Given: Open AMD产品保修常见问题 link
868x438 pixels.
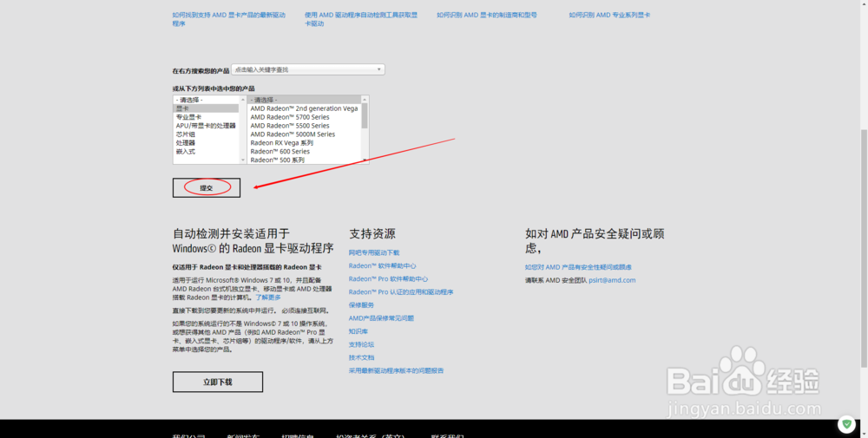Looking at the screenshot, I should (381, 318).
